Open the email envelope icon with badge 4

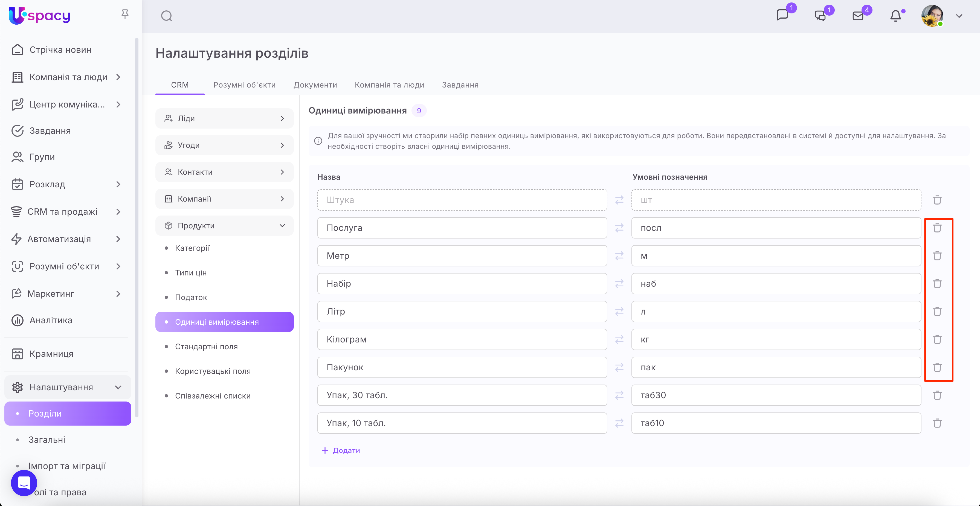[858, 16]
